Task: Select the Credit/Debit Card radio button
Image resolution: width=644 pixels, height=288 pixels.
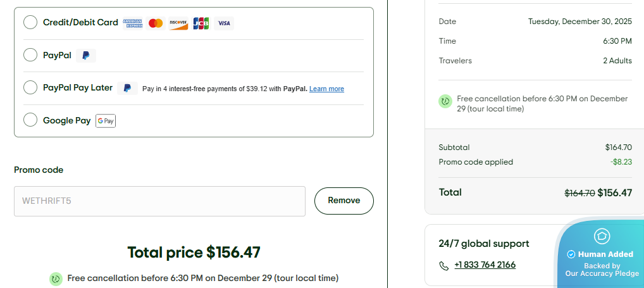Action: point(30,23)
